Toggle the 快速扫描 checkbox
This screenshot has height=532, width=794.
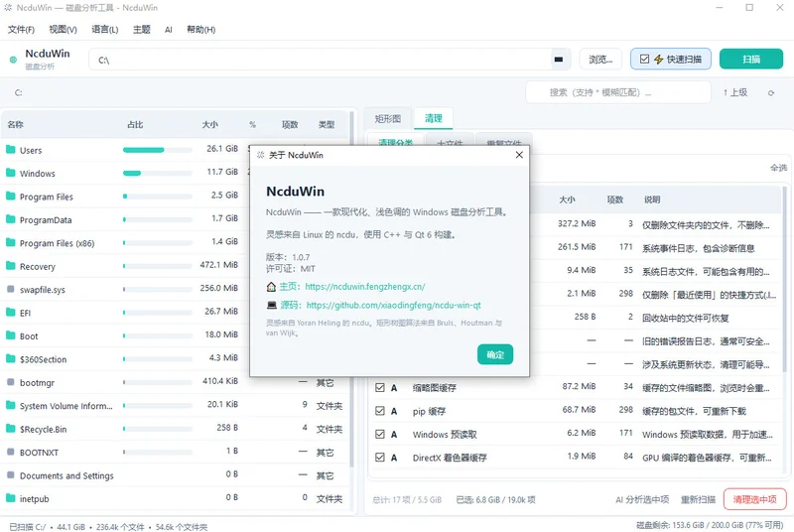tap(644, 60)
